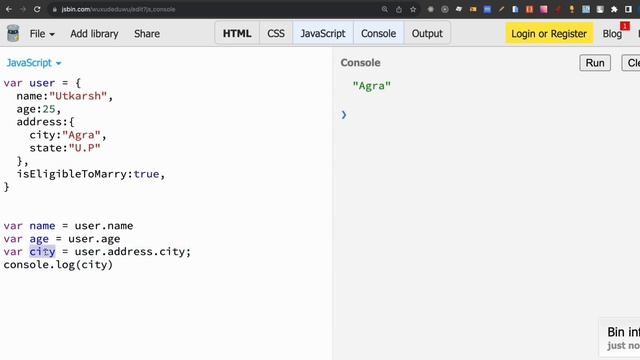Screen dimensions: 640x360
Task: Open the Extensions puzzle piece icon
Action: (614, 9)
